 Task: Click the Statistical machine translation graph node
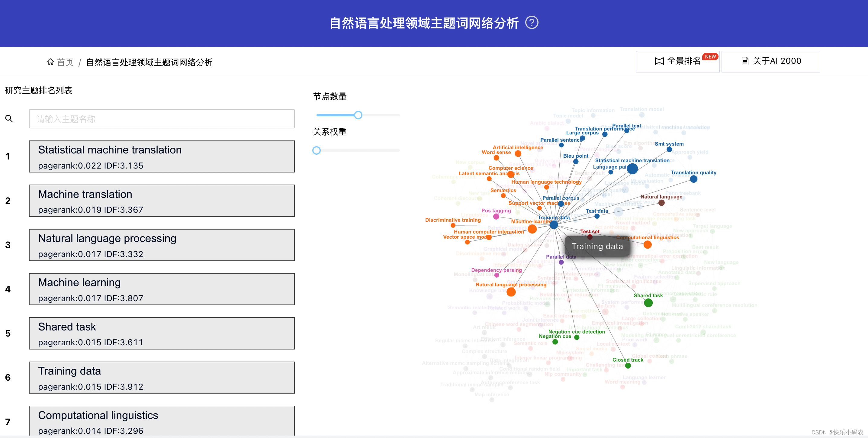(632, 169)
